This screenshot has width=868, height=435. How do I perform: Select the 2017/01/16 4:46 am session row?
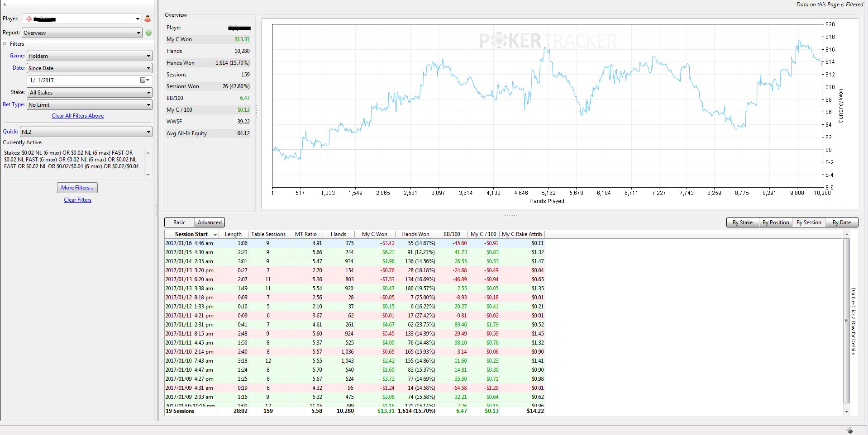pos(354,243)
